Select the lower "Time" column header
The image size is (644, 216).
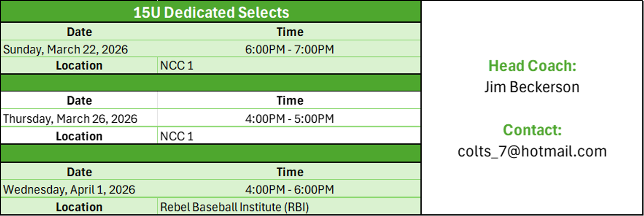(x=290, y=172)
